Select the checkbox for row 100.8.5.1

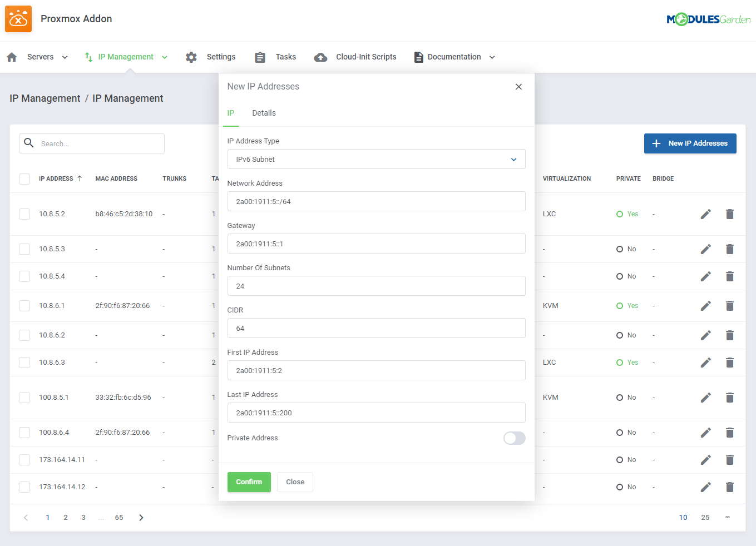point(24,397)
